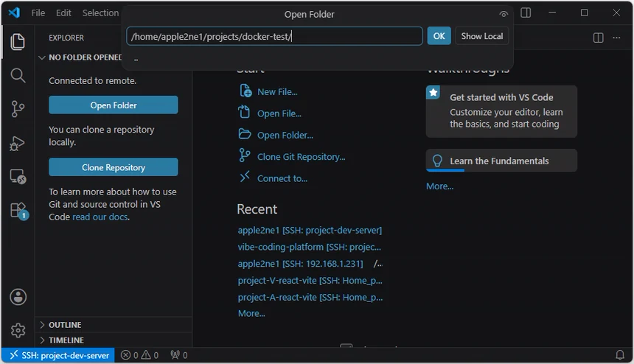Image resolution: width=634 pixels, height=364 pixels.
Task: Click the New File icon on Welcome page
Action: [245, 91]
